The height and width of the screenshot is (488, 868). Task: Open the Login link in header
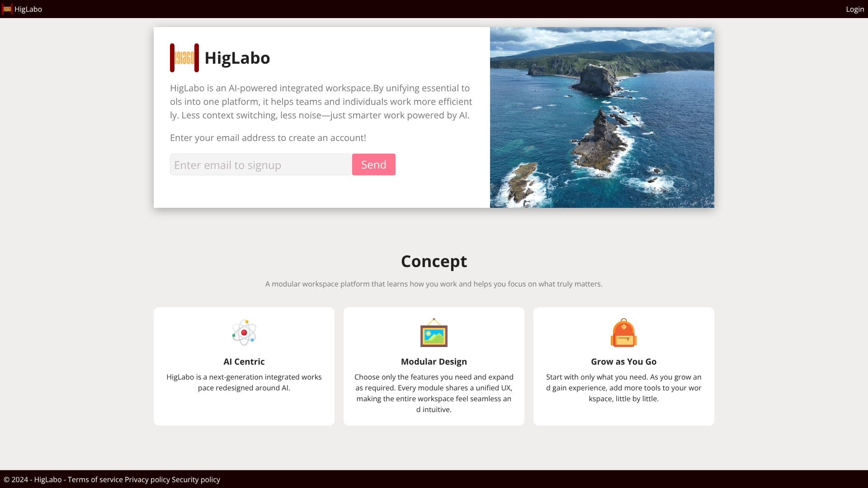855,9
